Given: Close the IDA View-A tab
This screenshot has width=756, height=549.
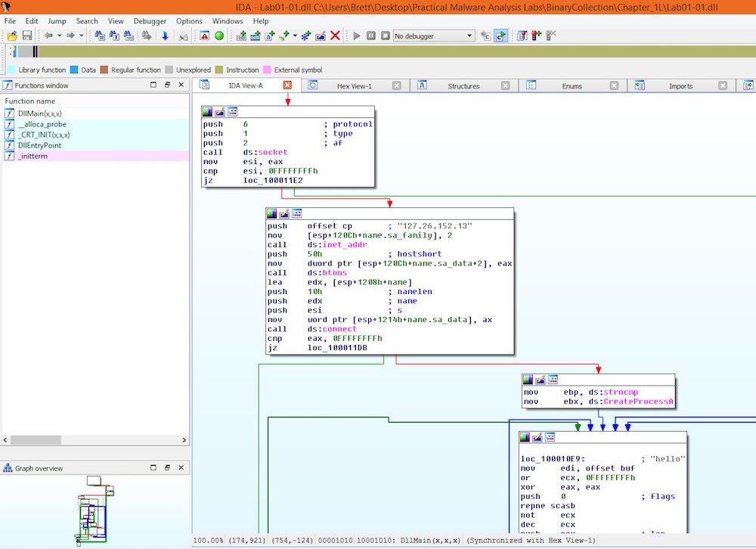Looking at the screenshot, I should (x=287, y=85).
